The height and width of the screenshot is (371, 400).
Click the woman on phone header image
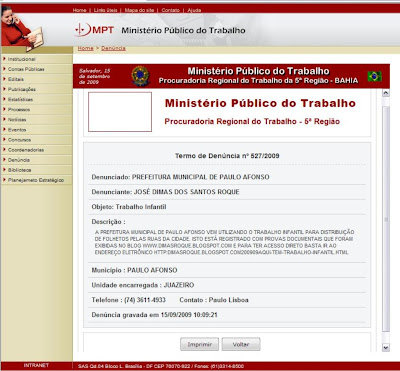[22, 29]
